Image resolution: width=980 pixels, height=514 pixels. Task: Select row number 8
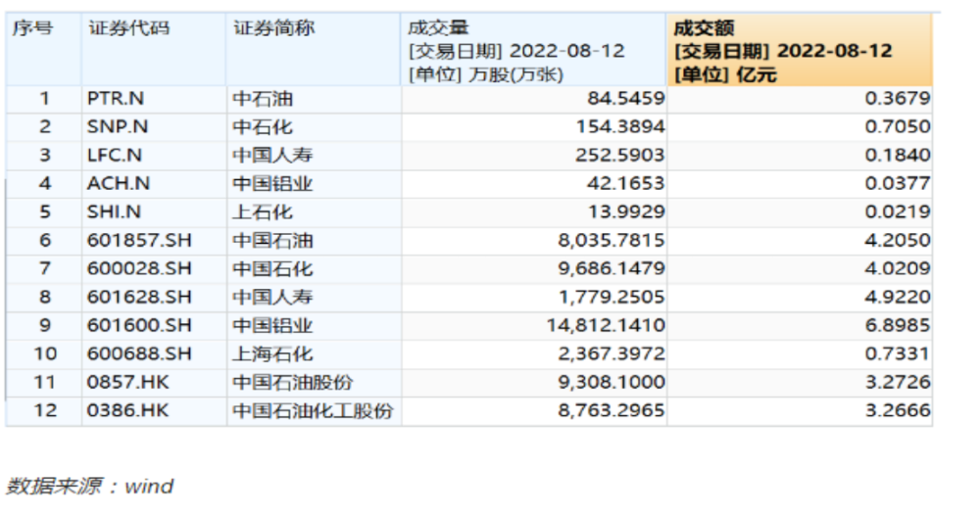(43, 297)
